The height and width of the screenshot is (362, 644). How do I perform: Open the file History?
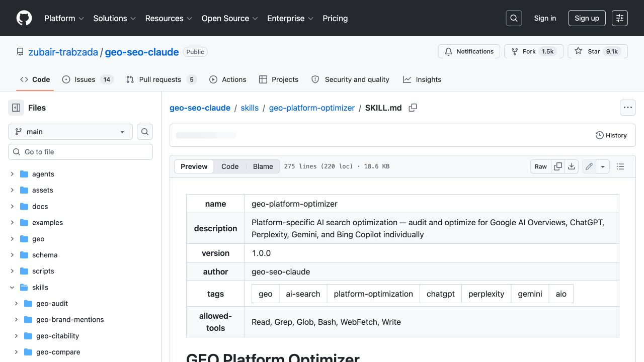(611, 135)
